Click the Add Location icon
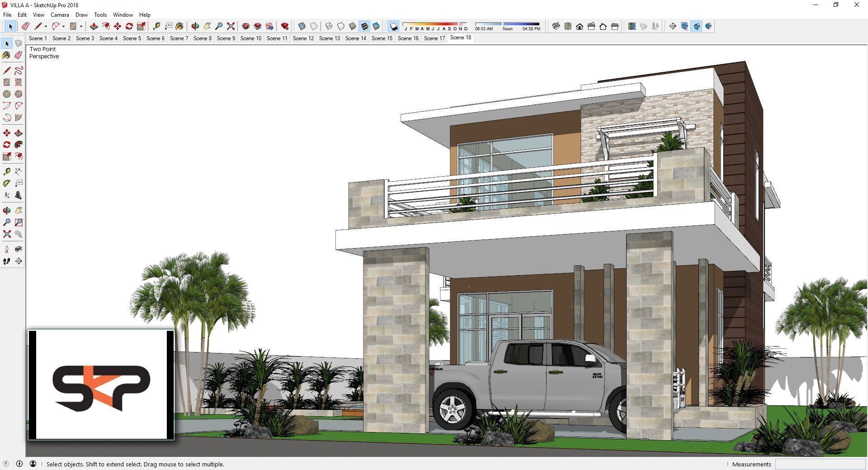The height and width of the screenshot is (470, 868). coord(632,26)
